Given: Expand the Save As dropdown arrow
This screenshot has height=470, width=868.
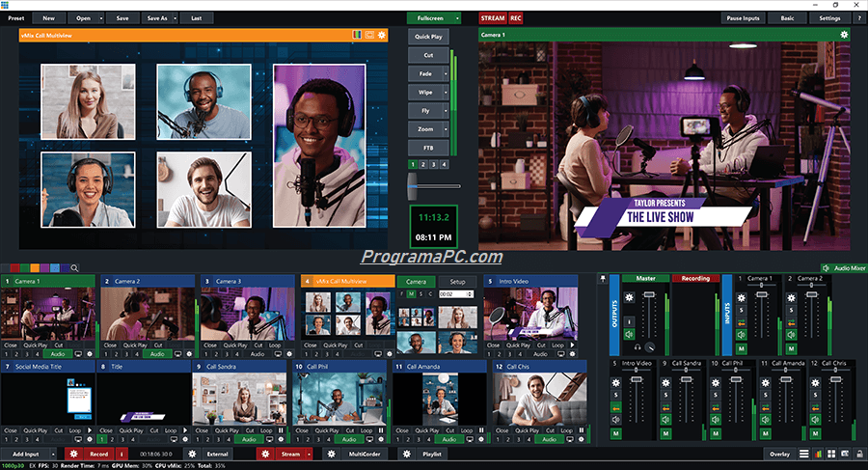Looking at the screenshot, I should click(x=175, y=17).
